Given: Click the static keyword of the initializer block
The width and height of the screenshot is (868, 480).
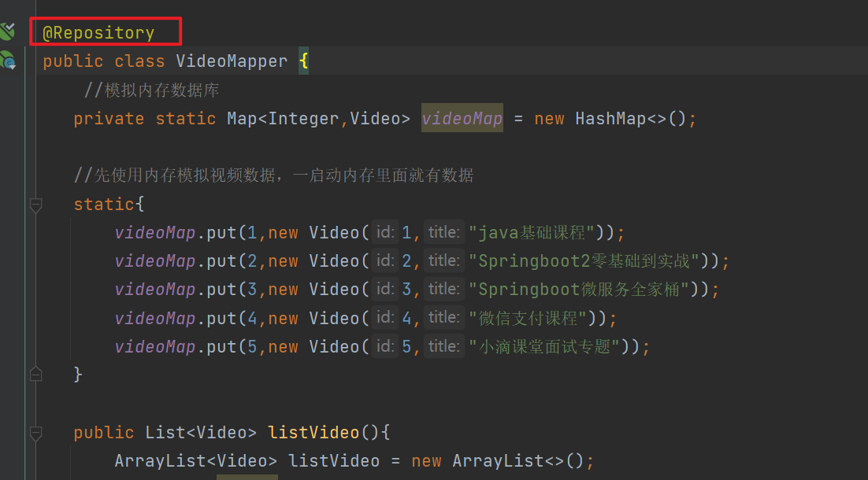Looking at the screenshot, I should click(x=104, y=204).
